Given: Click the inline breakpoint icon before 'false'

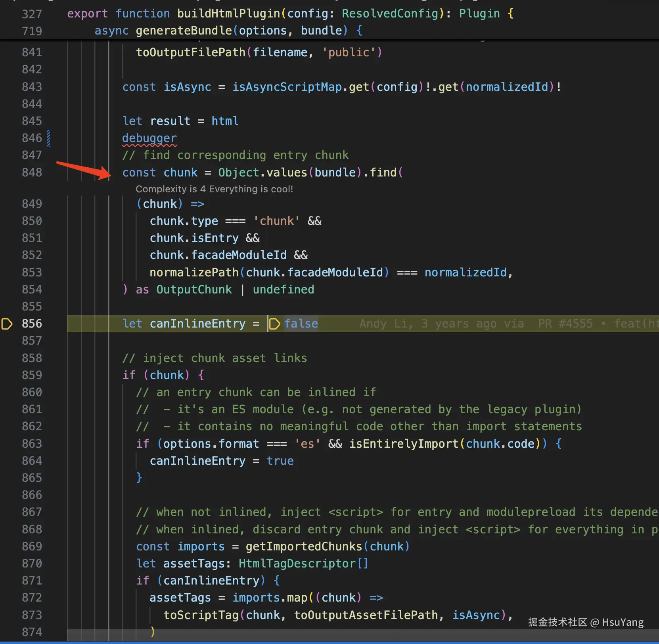Looking at the screenshot, I should (274, 324).
